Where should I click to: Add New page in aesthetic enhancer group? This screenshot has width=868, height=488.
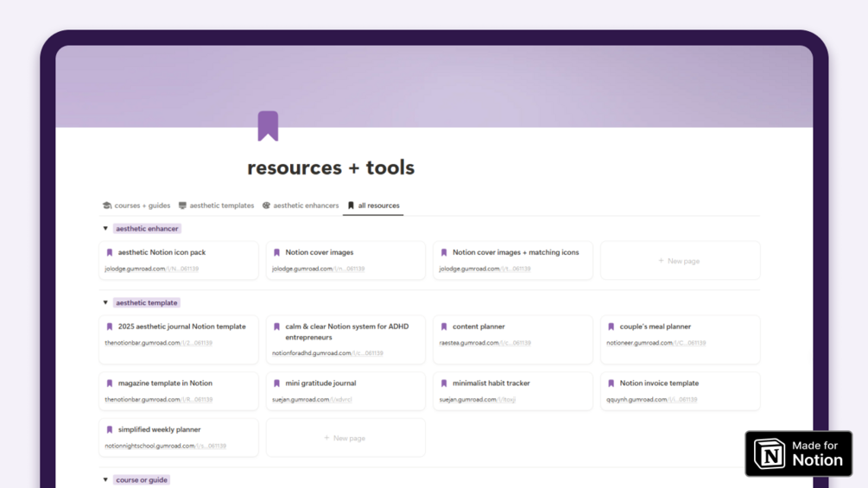[680, 261]
